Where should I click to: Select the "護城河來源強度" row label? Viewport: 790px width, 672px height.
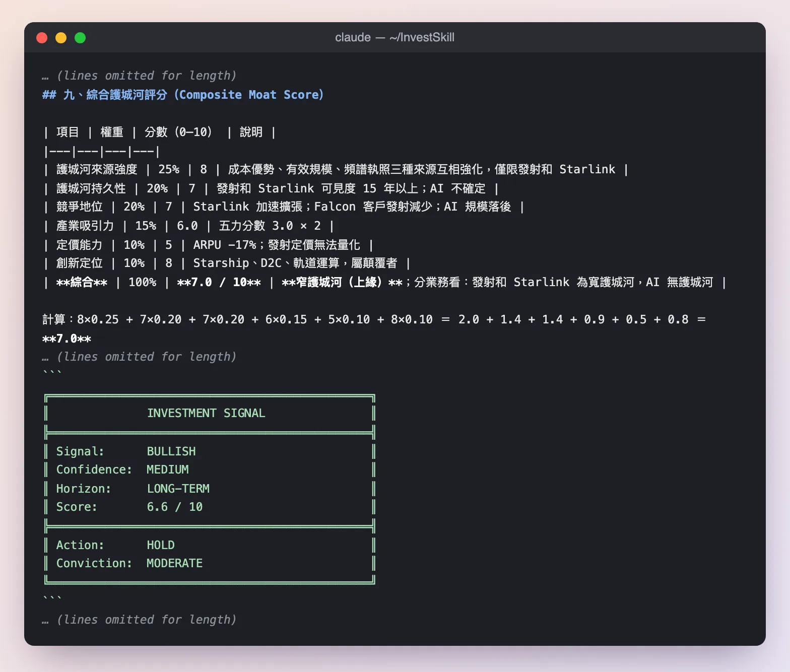coord(97,169)
